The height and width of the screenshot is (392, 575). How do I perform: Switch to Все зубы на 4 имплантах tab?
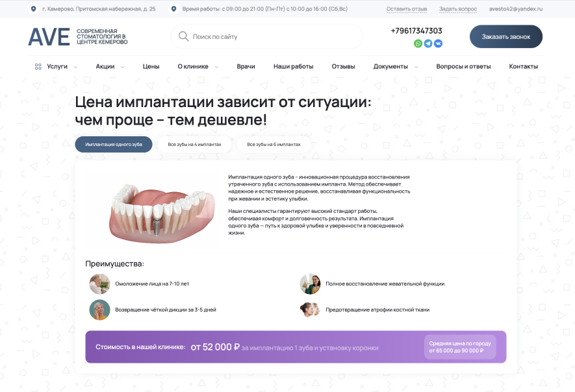[x=194, y=145]
